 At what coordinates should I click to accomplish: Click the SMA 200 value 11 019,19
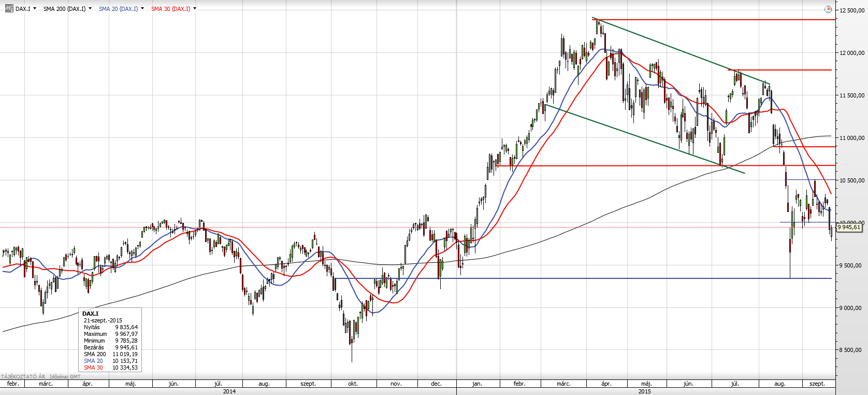click(x=125, y=354)
